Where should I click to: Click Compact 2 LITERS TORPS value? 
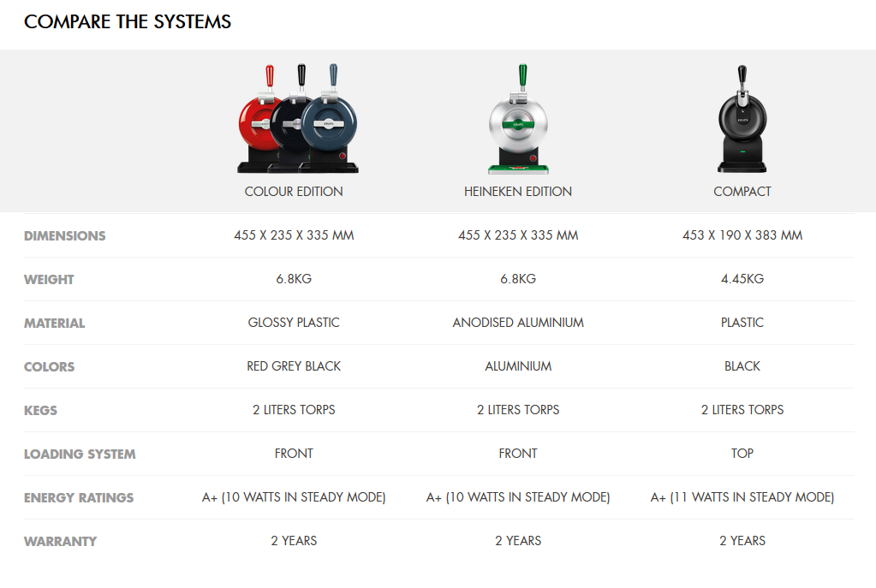tap(742, 409)
